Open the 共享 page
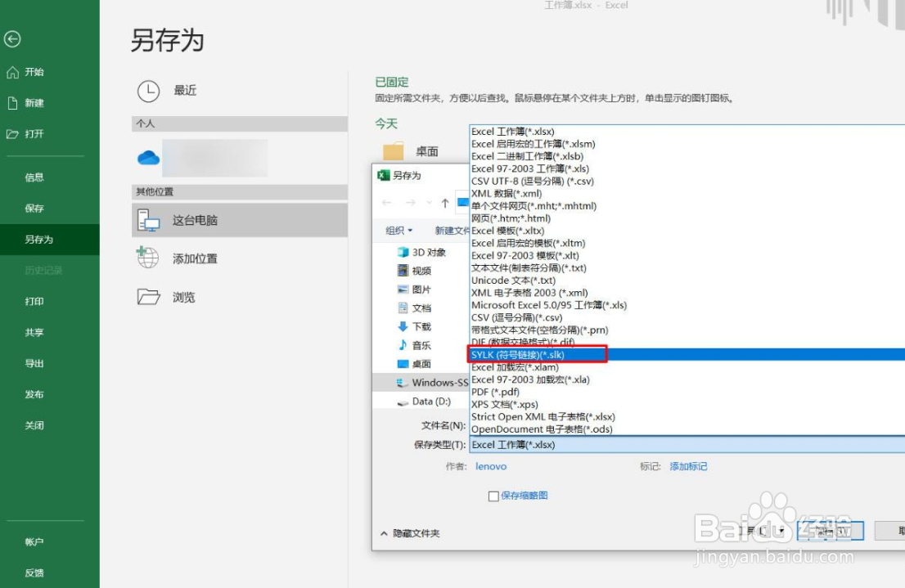Screen dimensions: 905x588 [34, 332]
